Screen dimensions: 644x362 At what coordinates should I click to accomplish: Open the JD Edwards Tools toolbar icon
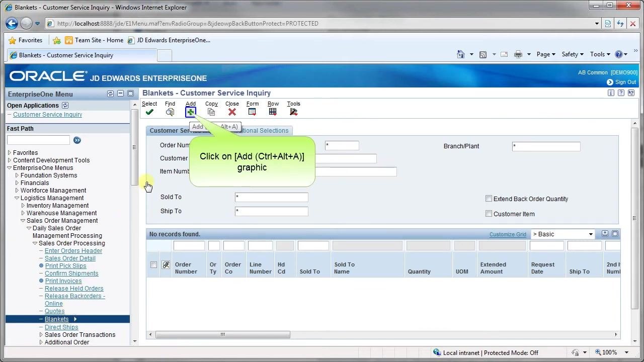point(294,112)
